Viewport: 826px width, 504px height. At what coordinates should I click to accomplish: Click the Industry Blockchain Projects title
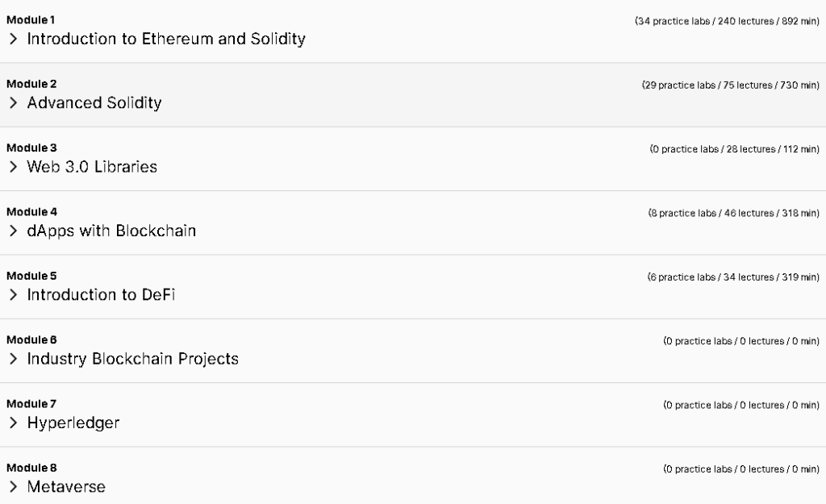(133, 359)
